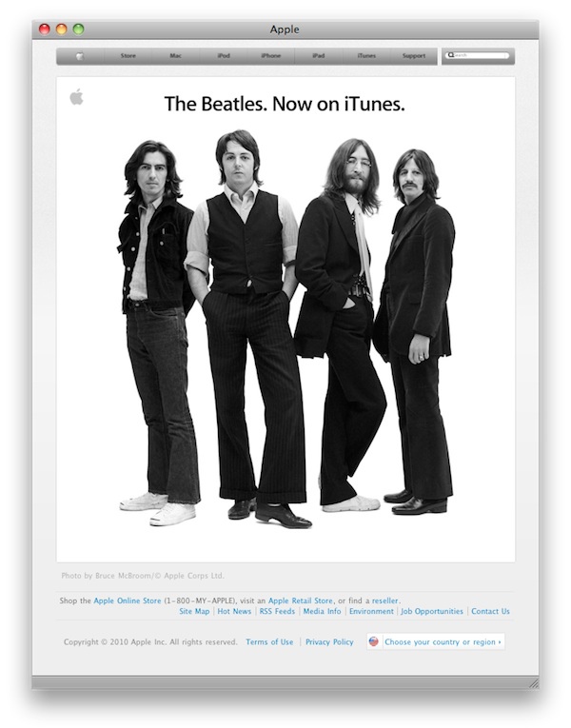The width and height of the screenshot is (571, 728).
Task: Click the gray Apple logo beside the headline
Action: 76,96
